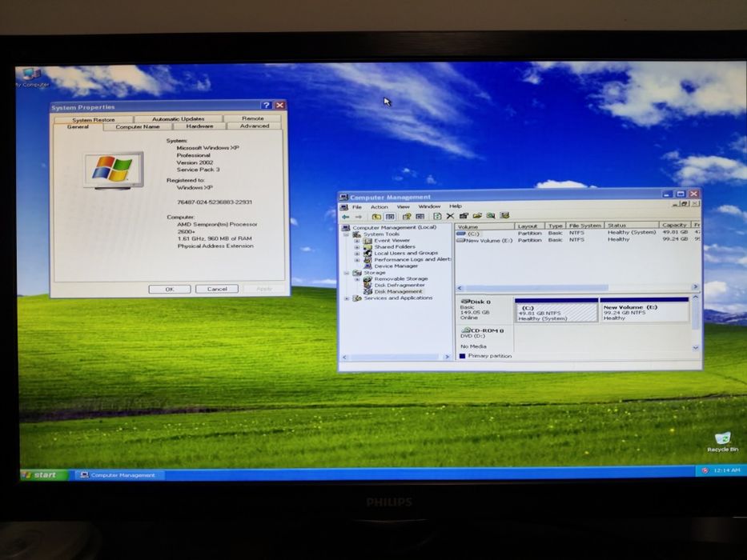This screenshot has height=560, width=747.
Task: Click the (C:) 49.81 GB partition block
Action: click(x=556, y=311)
